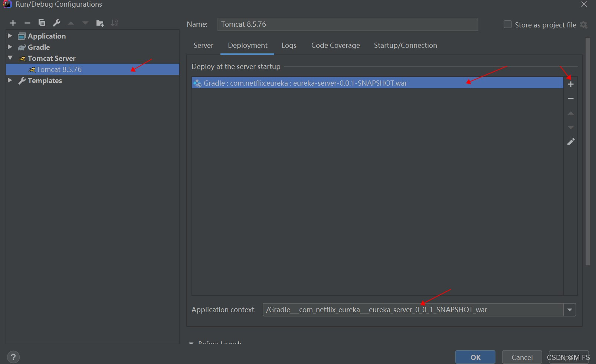Select the Deployment tab
The image size is (596, 364).
(x=248, y=45)
